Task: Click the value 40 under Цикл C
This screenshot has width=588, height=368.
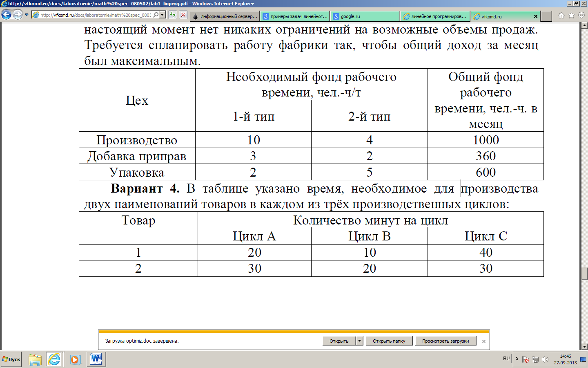Action: (x=486, y=252)
